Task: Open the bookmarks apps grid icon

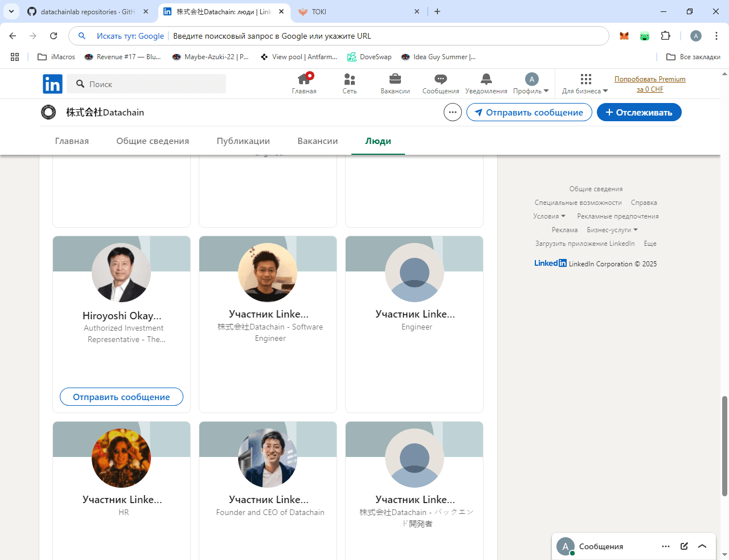Action: [15, 57]
